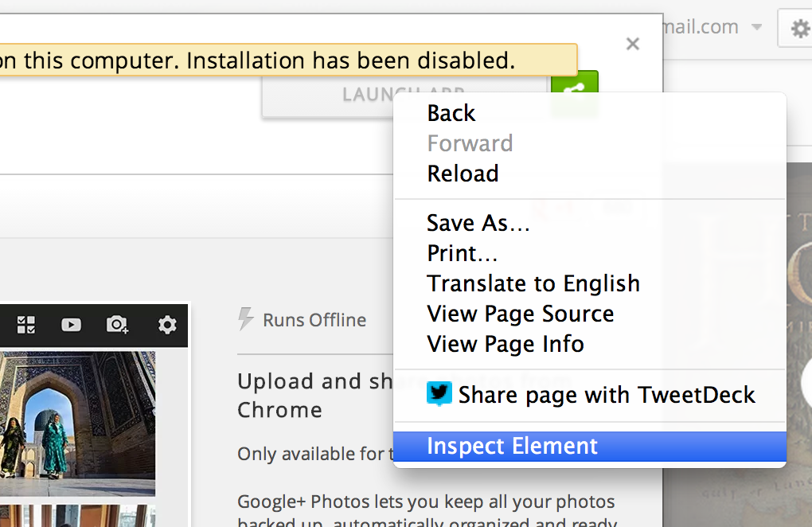Select Back in the context menu
The width and height of the screenshot is (812, 527).
(451, 114)
